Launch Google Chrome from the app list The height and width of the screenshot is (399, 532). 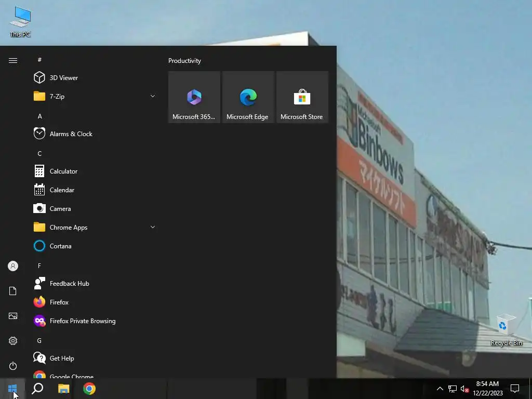pyautogui.click(x=95, y=373)
